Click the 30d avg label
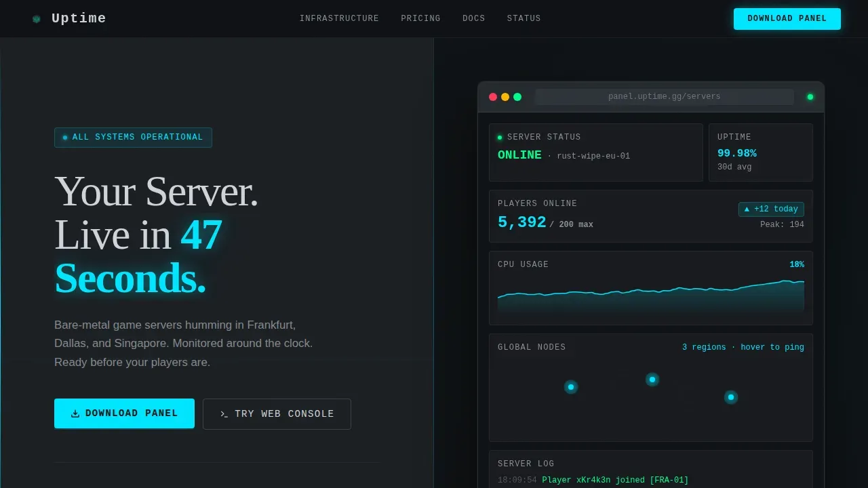Image resolution: width=868 pixels, height=488 pixels. click(x=734, y=167)
